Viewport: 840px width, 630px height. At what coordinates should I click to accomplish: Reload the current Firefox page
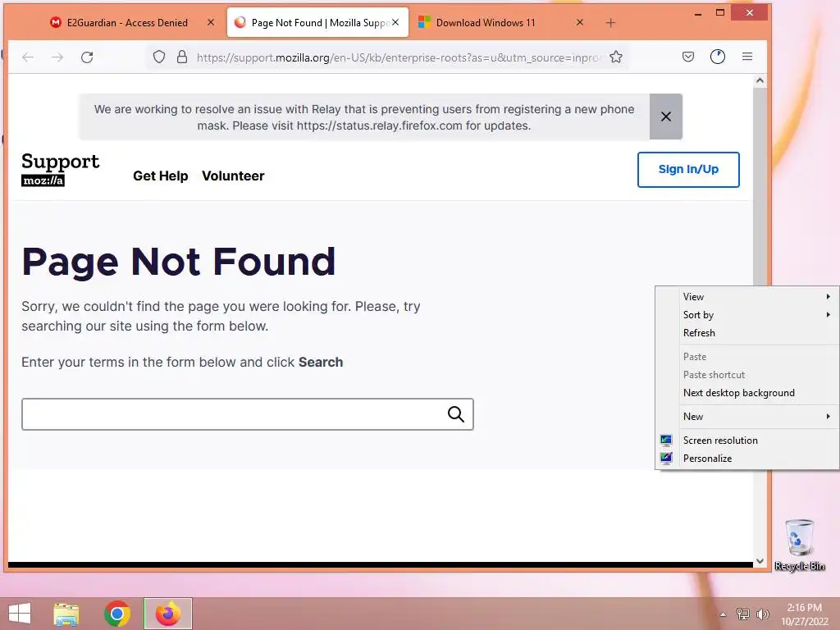pyautogui.click(x=87, y=57)
